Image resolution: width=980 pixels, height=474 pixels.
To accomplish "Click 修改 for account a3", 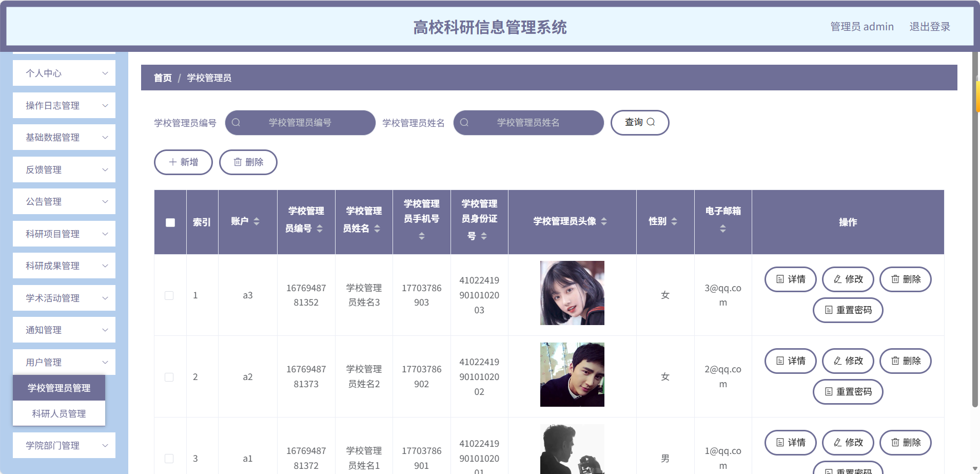I will (848, 279).
